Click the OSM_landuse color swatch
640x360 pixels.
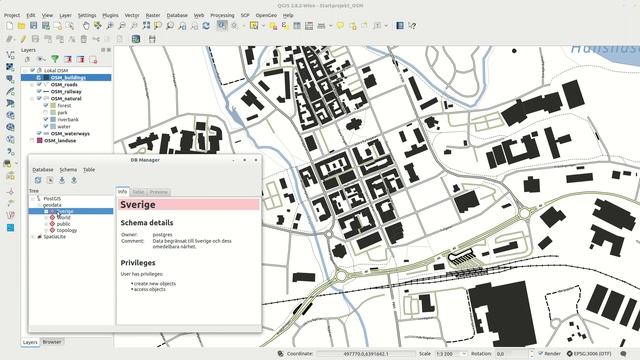[40, 140]
